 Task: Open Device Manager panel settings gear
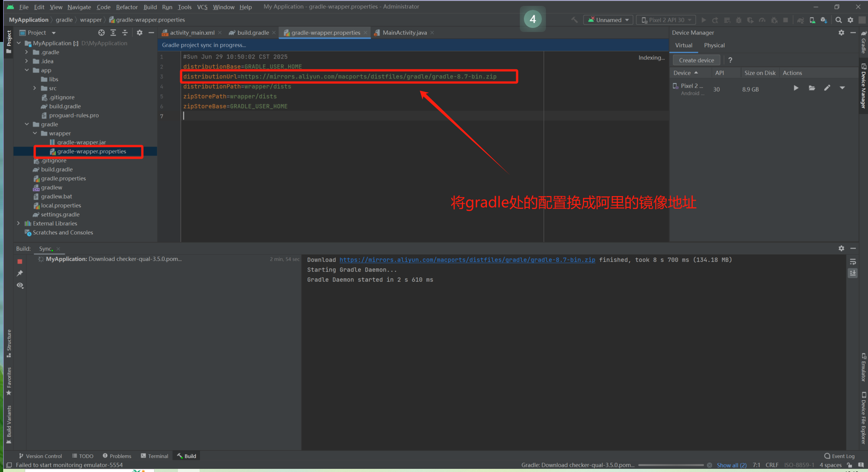coord(841,32)
